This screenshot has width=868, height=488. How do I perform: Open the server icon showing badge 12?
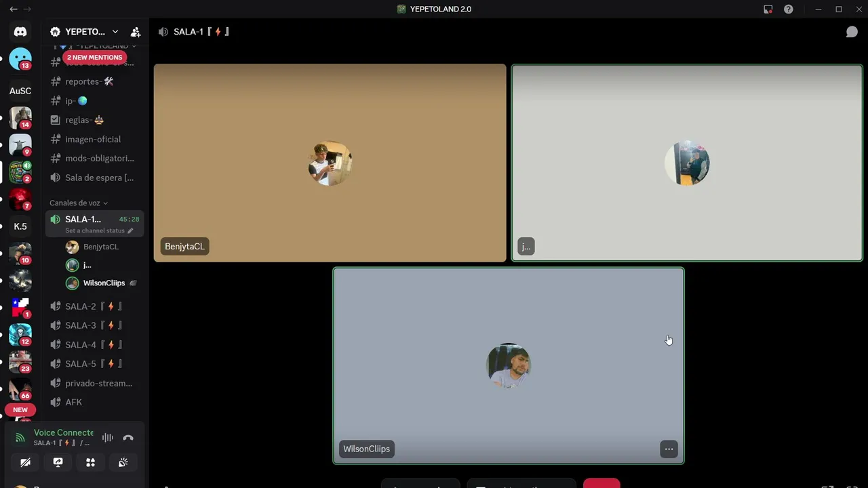pyautogui.click(x=20, y=335)
